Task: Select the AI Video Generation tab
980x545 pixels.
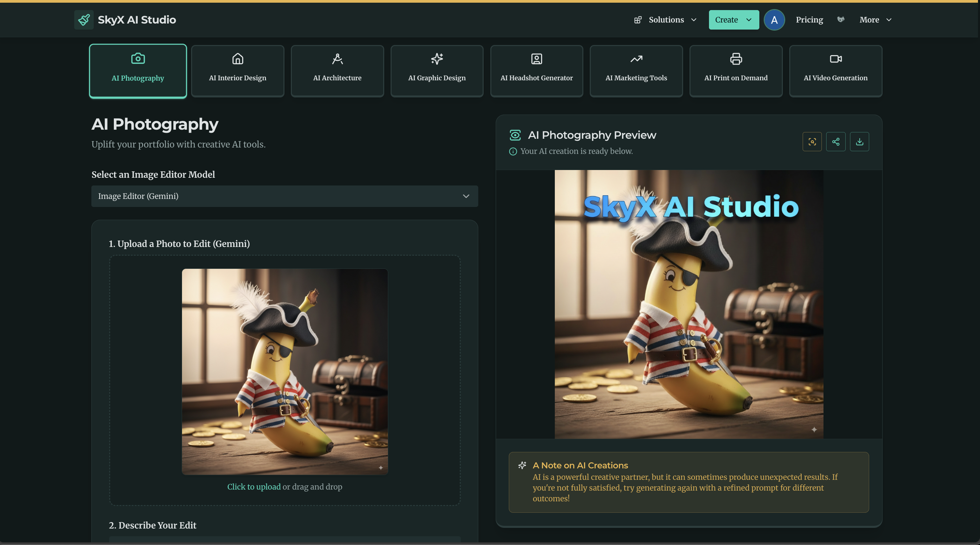Action: [x=835, y=71]
